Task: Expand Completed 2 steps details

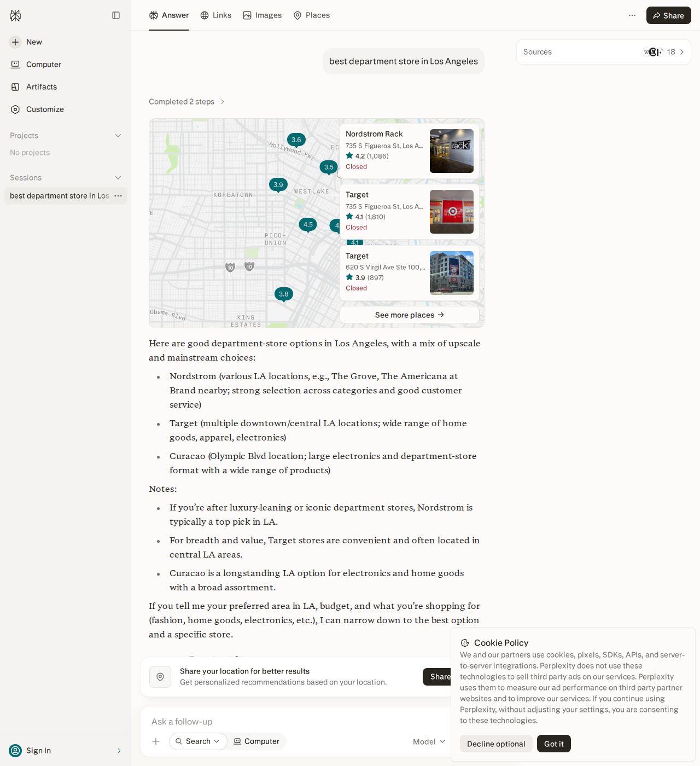Action: coord(187,102)
